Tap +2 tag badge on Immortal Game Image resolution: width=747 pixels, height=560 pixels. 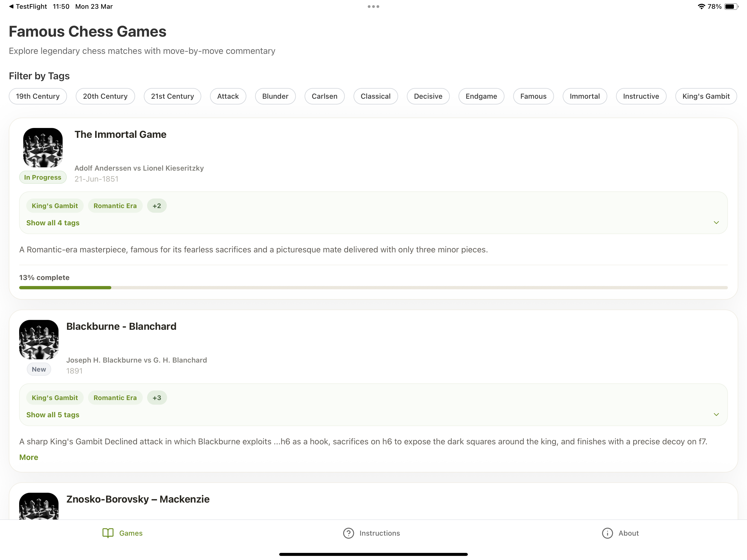coord(157,206)
